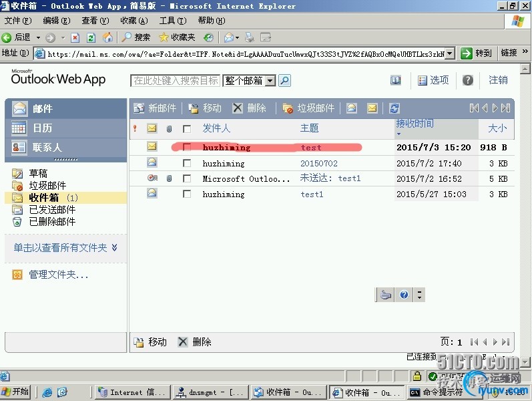Sort by the importance exclamation column icon
The height and width of the screenshot is (401, 532).
(135, 128)
